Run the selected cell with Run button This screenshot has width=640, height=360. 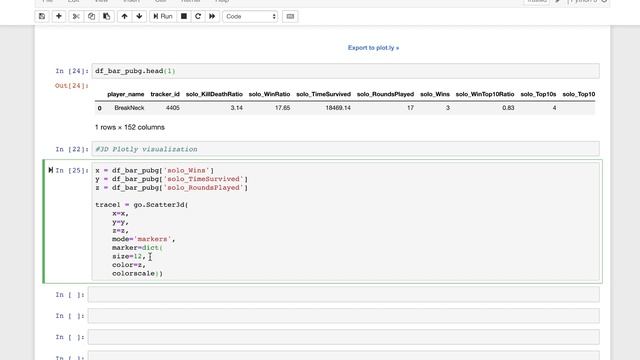pos(163,16)
